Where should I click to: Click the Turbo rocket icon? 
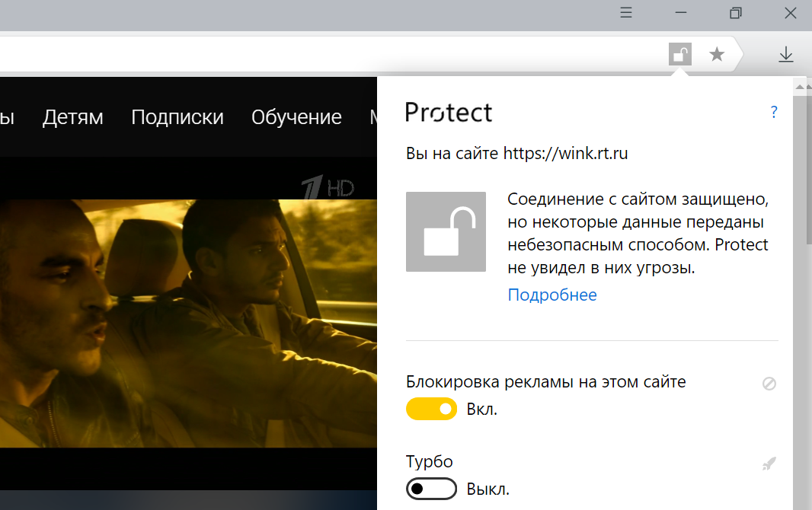tap(769, 464)
